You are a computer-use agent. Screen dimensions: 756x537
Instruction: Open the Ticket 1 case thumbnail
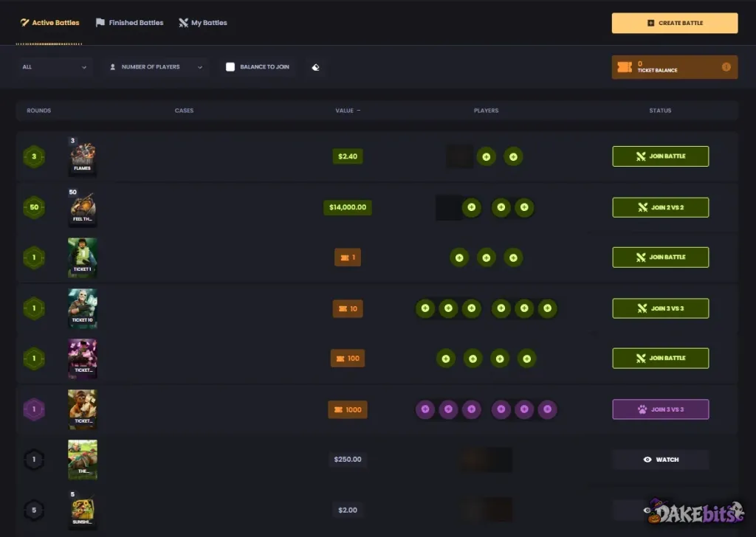(x=83, y=257)
